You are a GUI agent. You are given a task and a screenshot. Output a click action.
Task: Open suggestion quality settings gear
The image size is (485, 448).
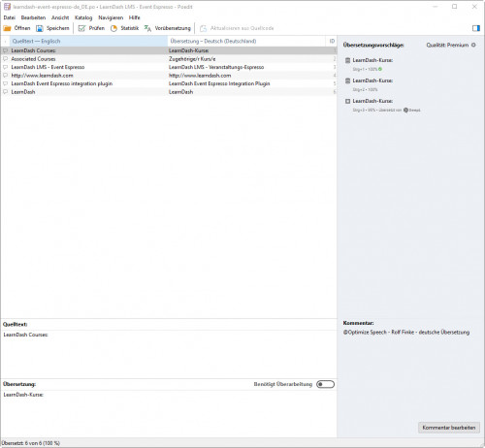click(473, 45)
